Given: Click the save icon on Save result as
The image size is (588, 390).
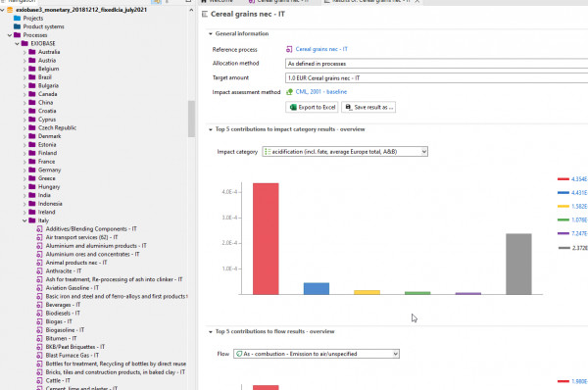Looking at the screenshot, I should click(348, 107).
